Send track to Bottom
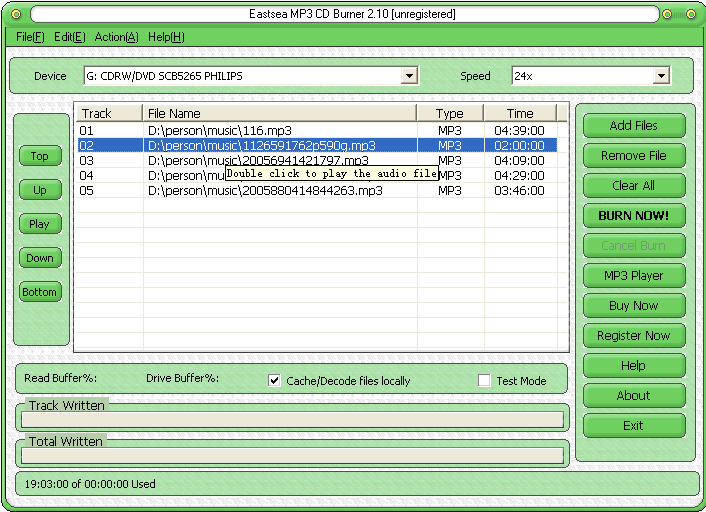The image size is (706, 512). pyautogui.click(x=39, y=292)
